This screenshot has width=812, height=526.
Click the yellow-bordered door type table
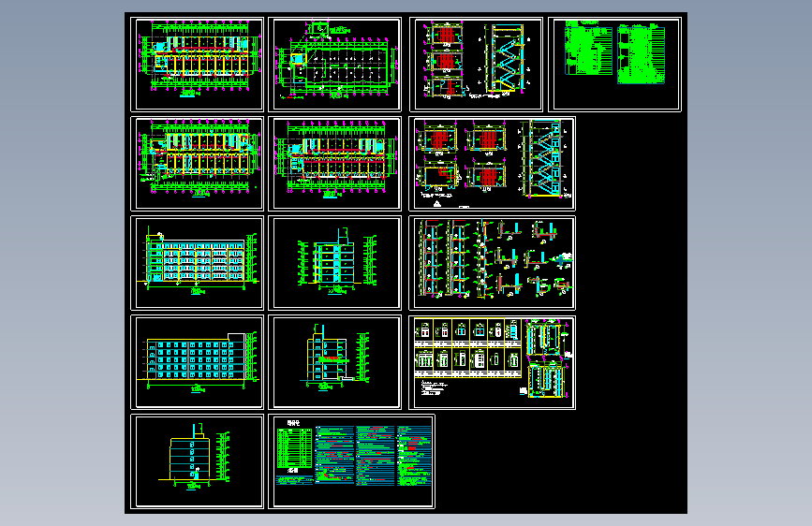click(467, 348)
